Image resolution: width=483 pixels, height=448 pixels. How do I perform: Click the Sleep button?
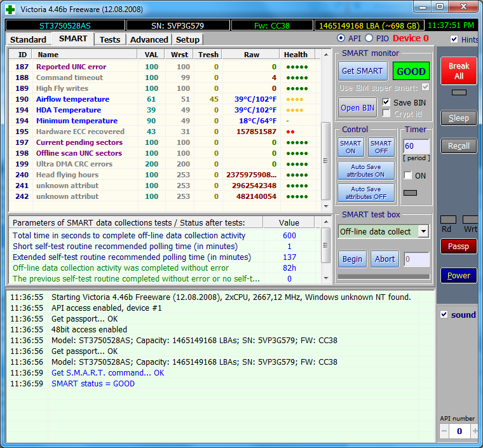(x=458, y=118)
